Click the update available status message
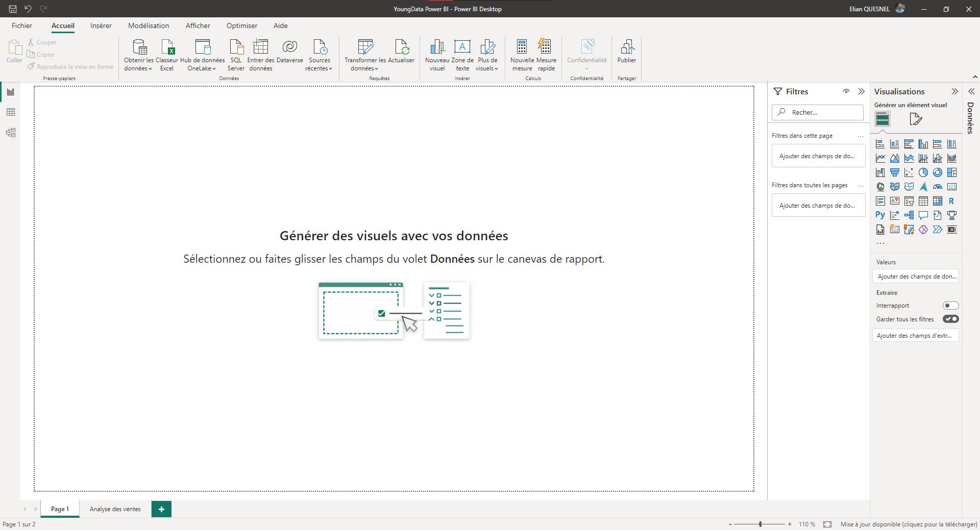980x530 pixels. [x=909, y=524]
